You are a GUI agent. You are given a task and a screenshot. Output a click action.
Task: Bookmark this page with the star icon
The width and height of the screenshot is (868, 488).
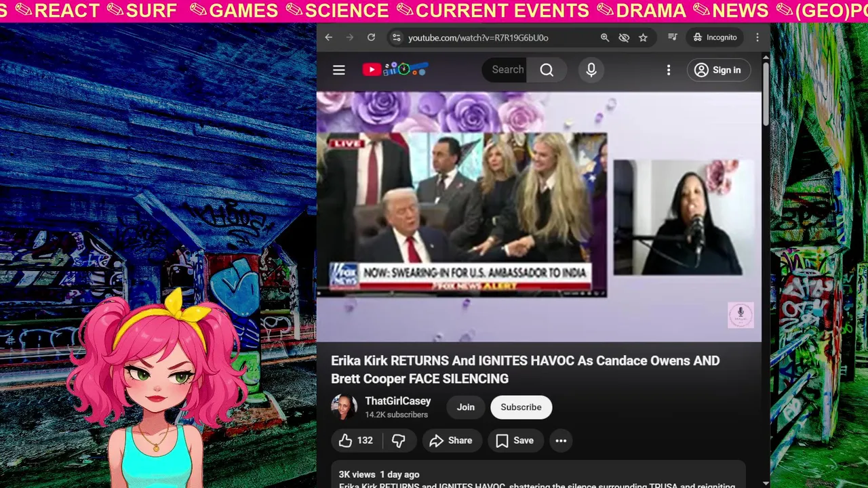click(x=643, y=37)
